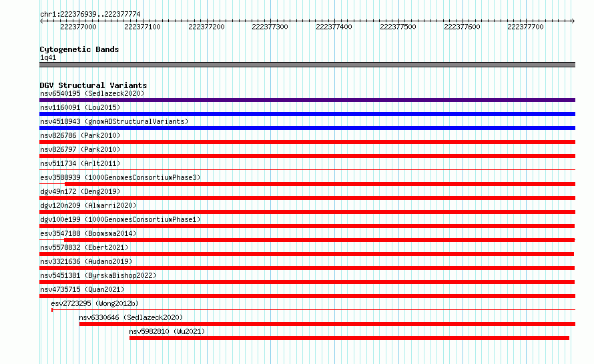Open variant esv3547188 (Boomsma2014) label
The width and height of the screenshot is (594, 364).
point(88,233)
